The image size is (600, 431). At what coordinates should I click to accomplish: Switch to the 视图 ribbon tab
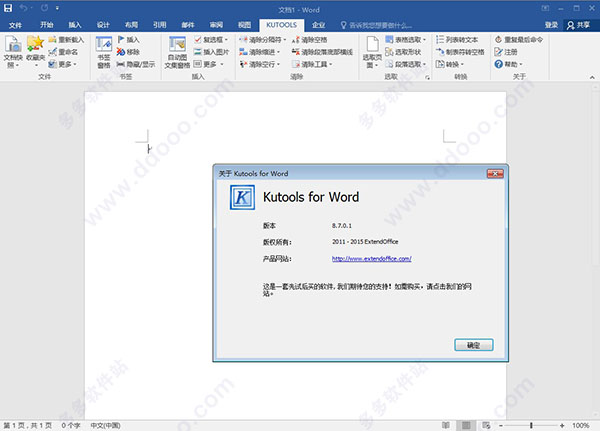coord(245,25)
